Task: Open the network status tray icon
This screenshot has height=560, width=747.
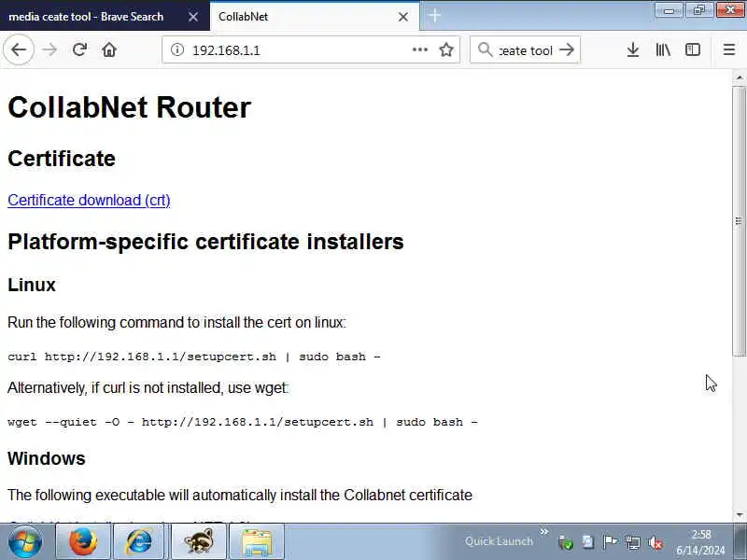Action: [x=633, y=542]
